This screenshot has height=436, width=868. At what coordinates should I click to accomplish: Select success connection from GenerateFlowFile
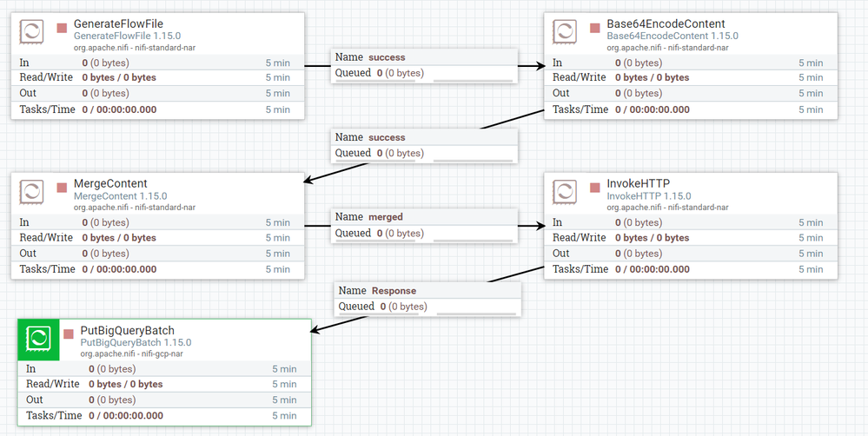[x=425, y=65]
